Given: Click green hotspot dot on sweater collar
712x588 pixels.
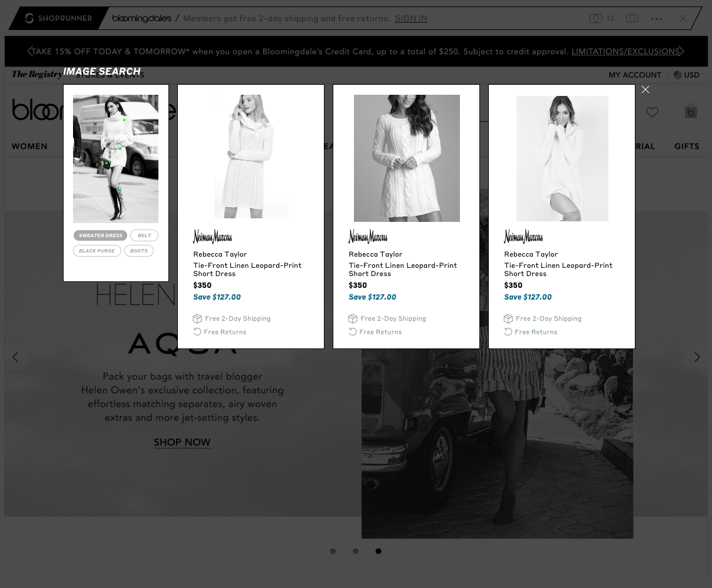Looking at the screenshot, I should click(x=124, y=120).
